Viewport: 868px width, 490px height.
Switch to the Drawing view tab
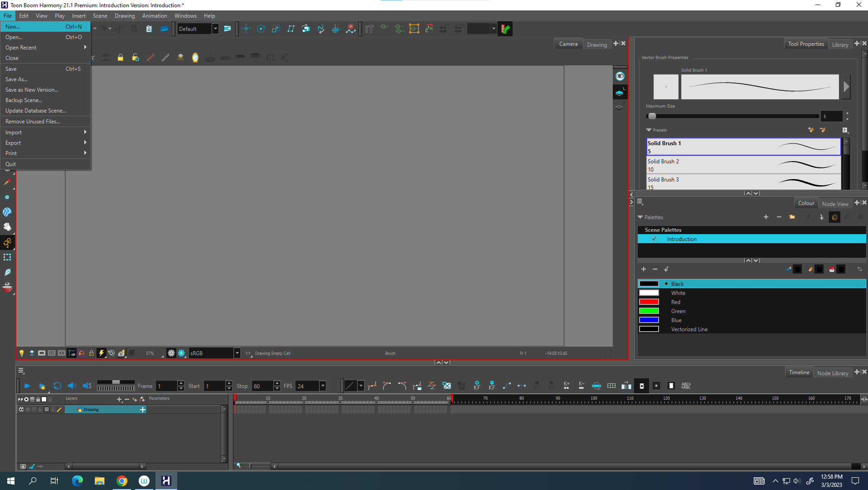tap(596, 44)
